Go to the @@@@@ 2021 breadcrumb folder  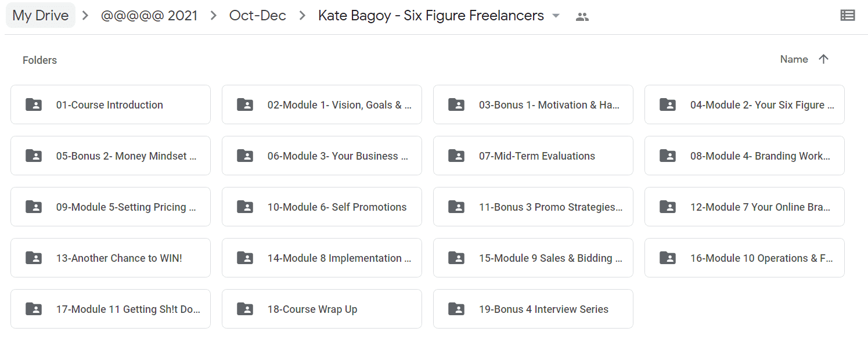click(149, 16)
